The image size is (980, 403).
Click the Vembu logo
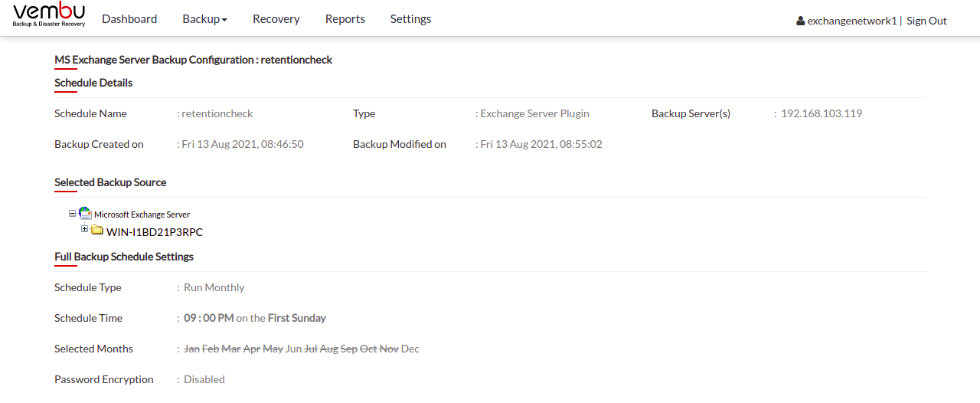pyautogui.click(x=49, y=15)
